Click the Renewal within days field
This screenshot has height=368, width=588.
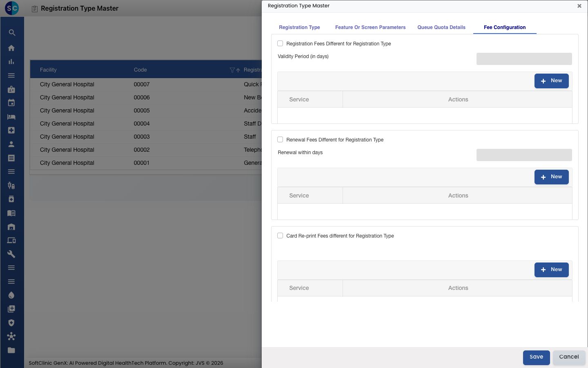[524, 155]
